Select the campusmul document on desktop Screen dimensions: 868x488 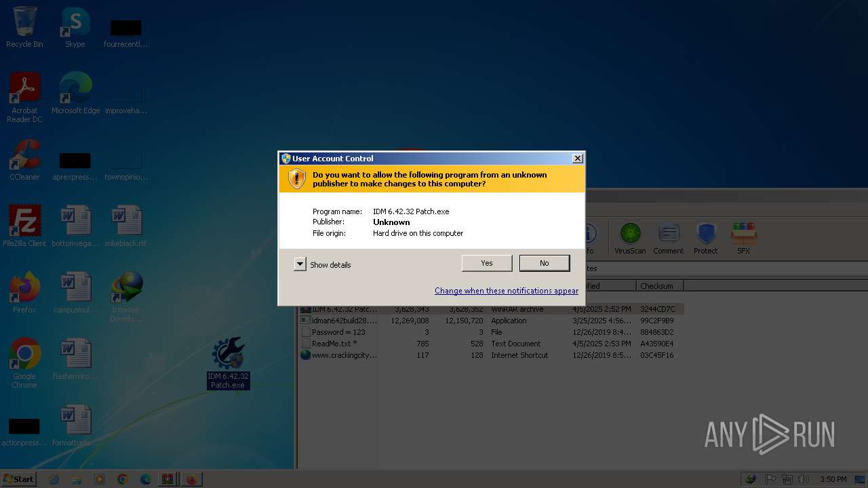75,293
